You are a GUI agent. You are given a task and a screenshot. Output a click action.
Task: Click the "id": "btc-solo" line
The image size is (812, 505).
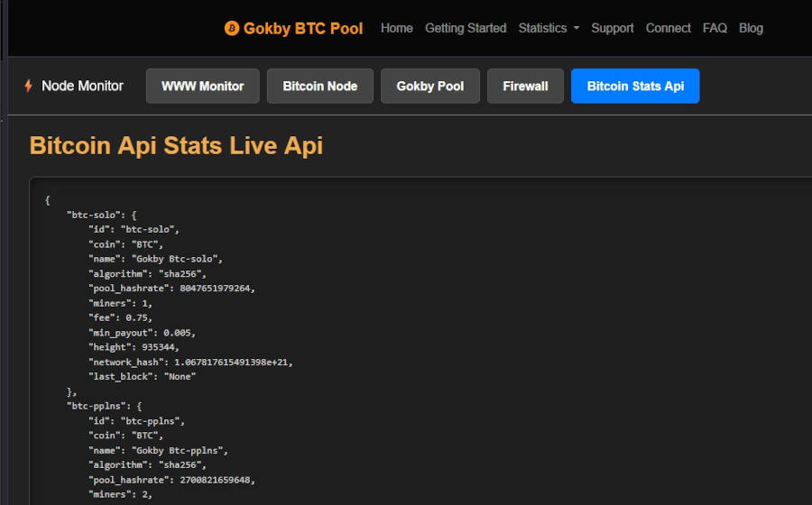tap(134, 229)
